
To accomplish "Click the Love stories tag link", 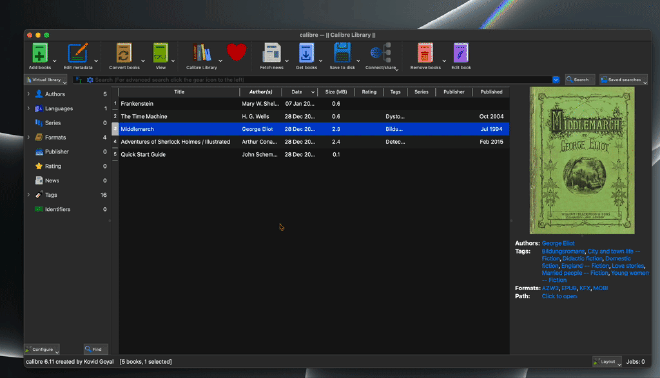I will tap(628, 266).
